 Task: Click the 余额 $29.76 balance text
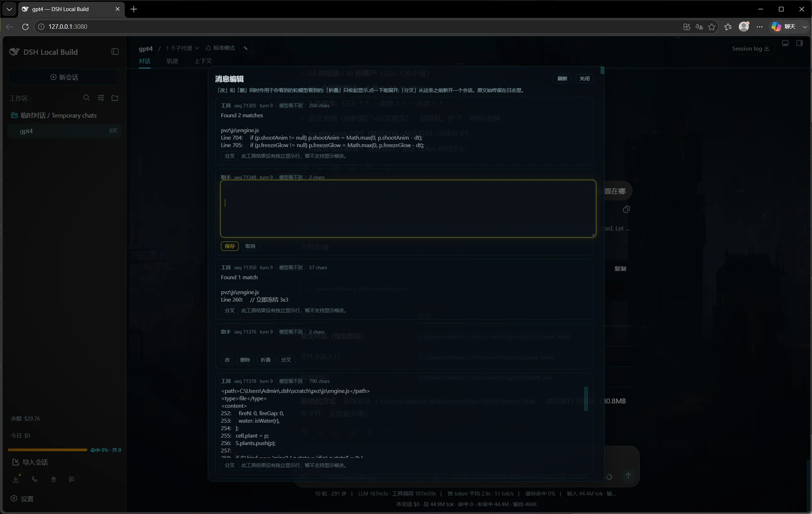(25, 419)
